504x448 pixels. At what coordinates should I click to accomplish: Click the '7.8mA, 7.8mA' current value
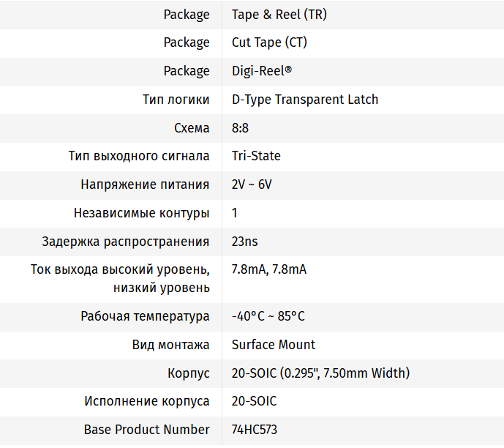click(x=268, y=269)
